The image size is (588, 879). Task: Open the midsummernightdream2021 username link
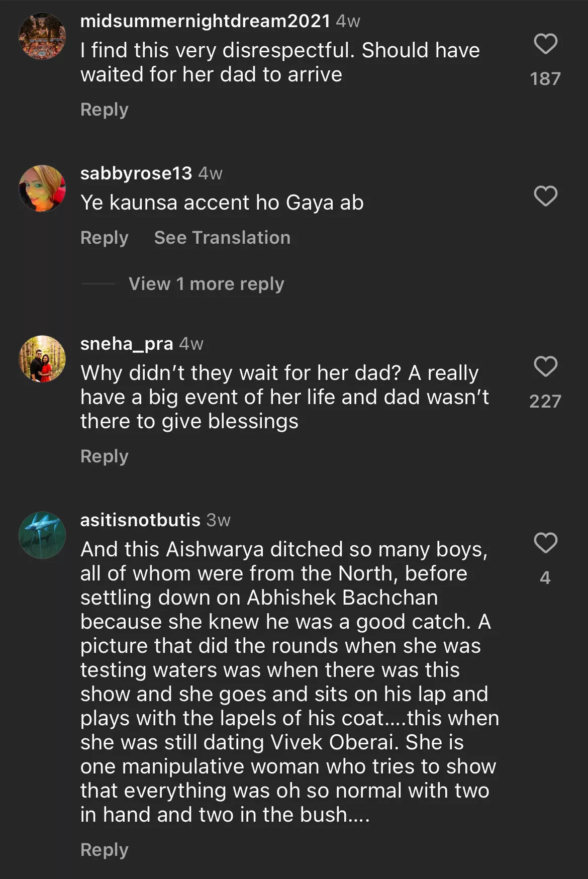click(205, 21)
